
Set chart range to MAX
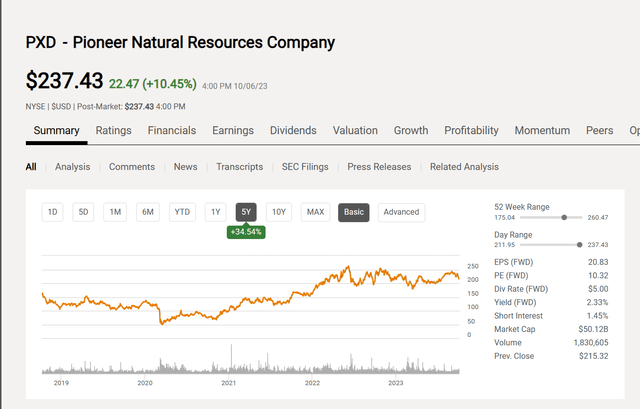(x=316, y=212)
